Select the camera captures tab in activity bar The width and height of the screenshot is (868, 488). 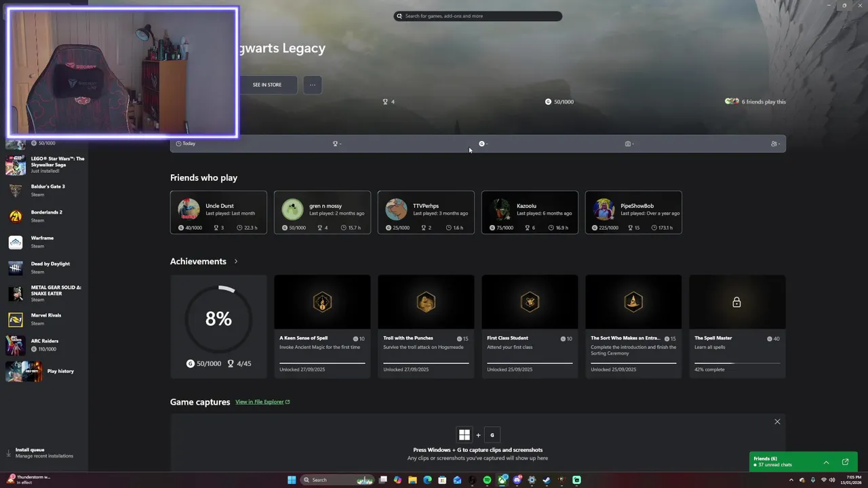(629, 144)
